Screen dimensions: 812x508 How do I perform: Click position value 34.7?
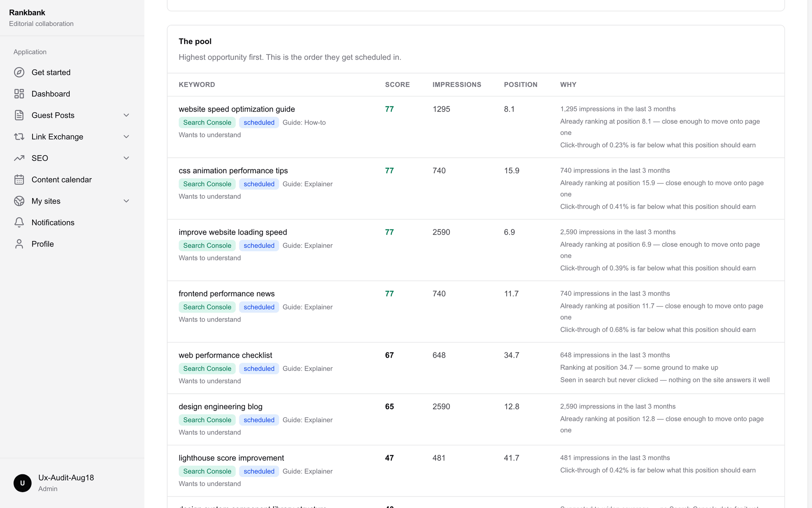point(512,355)
